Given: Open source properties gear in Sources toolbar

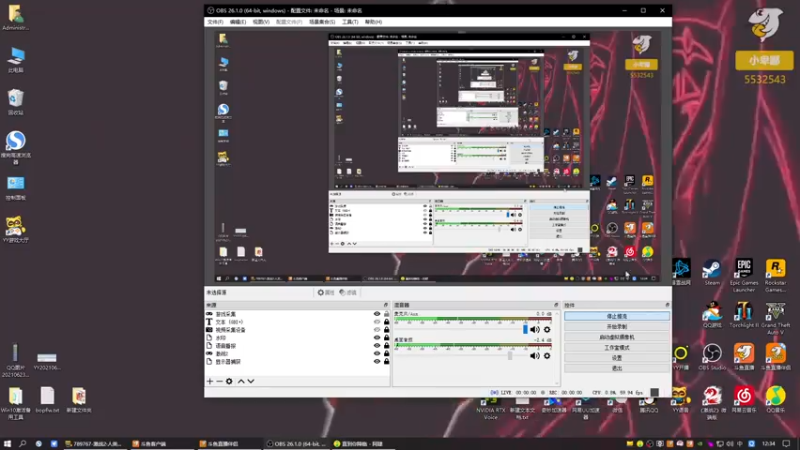Looking at the screenshot, I should click(229, 381).
